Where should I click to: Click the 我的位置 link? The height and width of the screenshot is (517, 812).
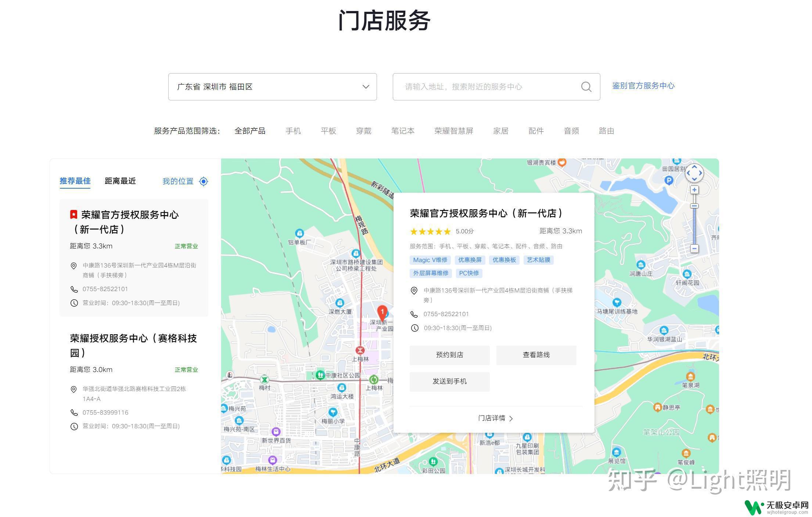click(x=178, y=181)
